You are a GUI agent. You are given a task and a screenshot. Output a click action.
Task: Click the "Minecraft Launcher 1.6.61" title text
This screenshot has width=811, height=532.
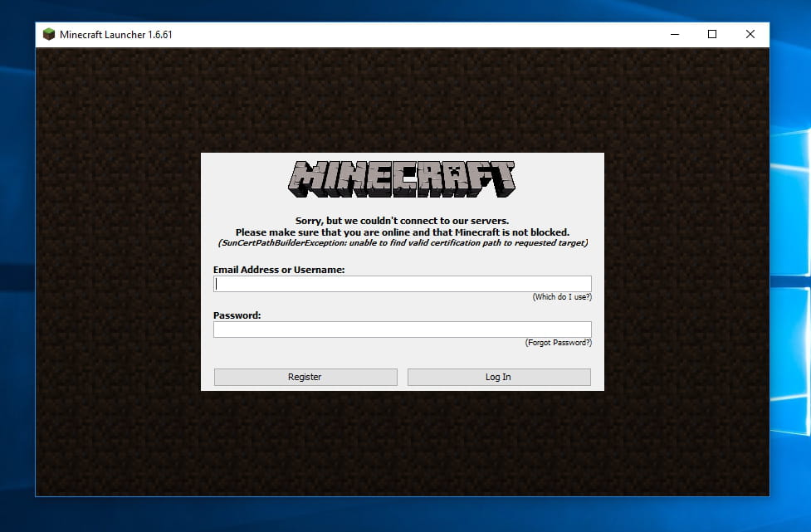click(x=116, y=35)
